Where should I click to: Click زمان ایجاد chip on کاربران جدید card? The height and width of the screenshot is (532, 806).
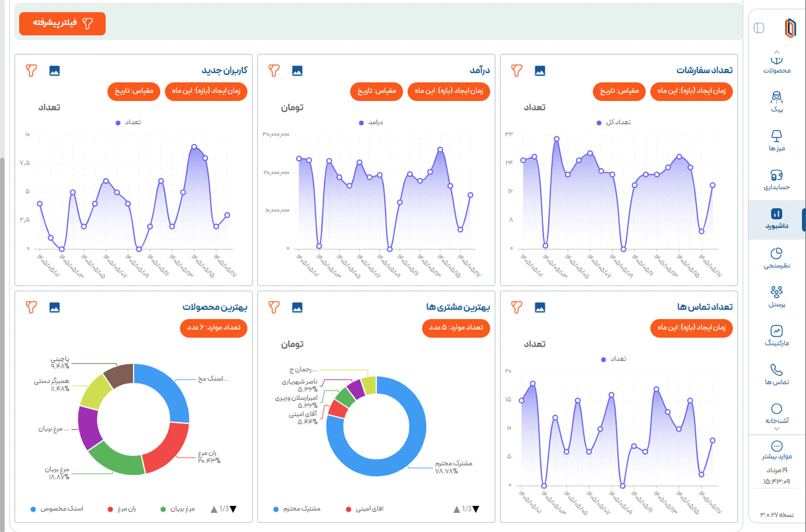click(206, 91)
